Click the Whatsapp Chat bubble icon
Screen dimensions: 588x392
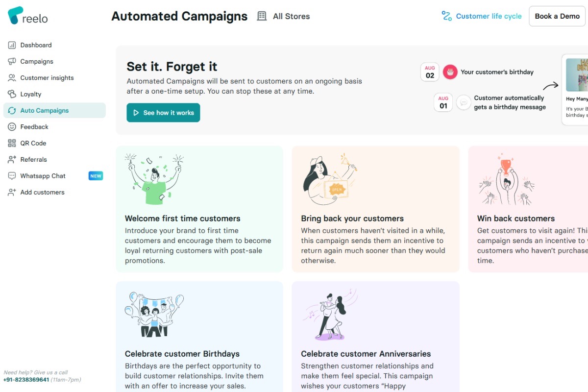pyautogui.click(x=12, y=176)
